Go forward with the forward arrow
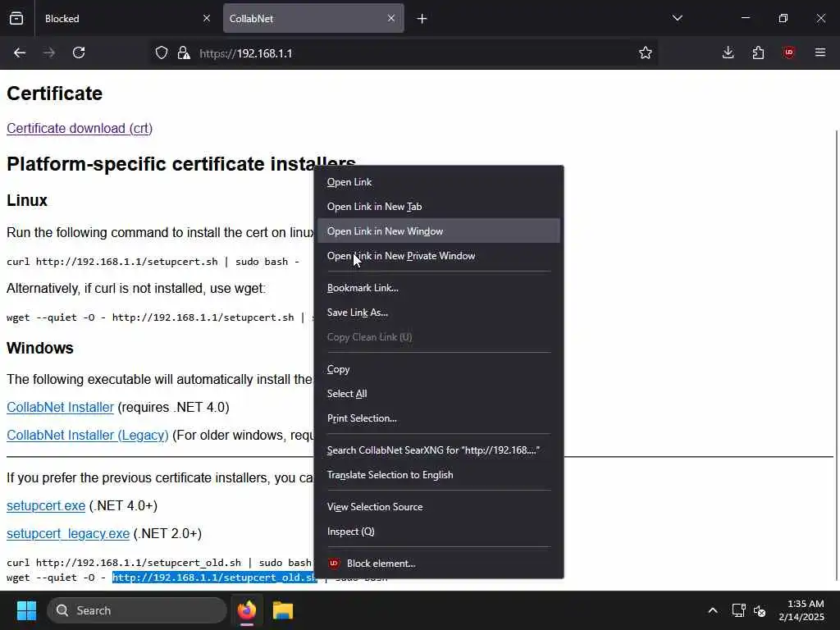 tap(49, 52)
